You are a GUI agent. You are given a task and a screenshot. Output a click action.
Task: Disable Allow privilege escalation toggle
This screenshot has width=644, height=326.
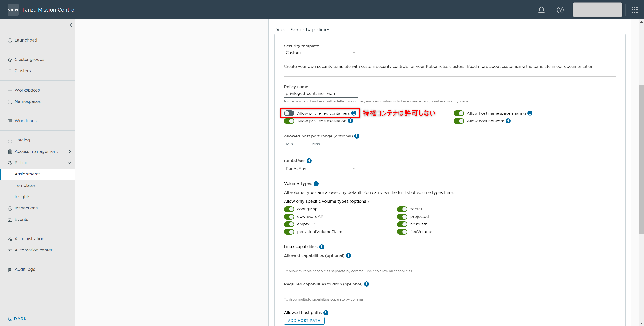coord(289,121)
